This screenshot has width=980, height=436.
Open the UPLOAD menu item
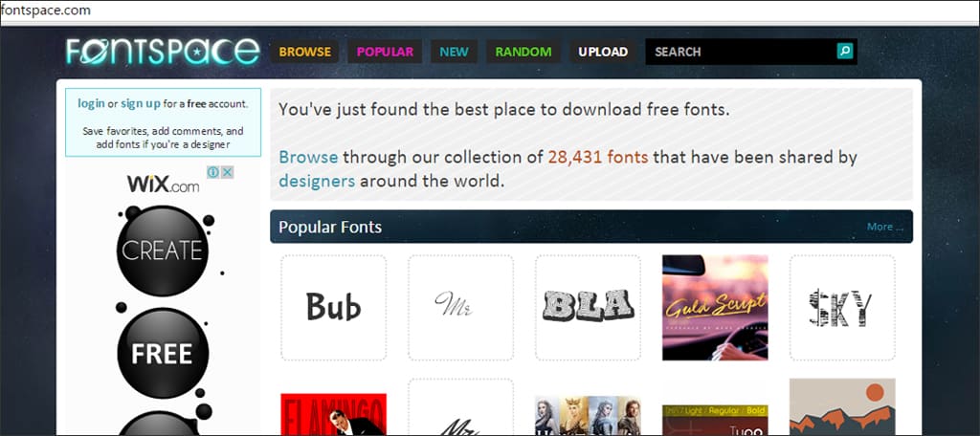pos(603,52)
